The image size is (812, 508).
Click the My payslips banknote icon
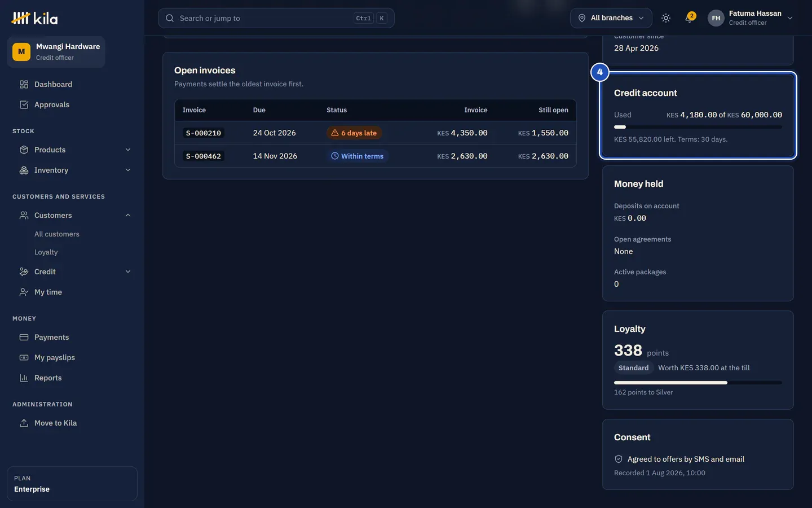[24, 358]
